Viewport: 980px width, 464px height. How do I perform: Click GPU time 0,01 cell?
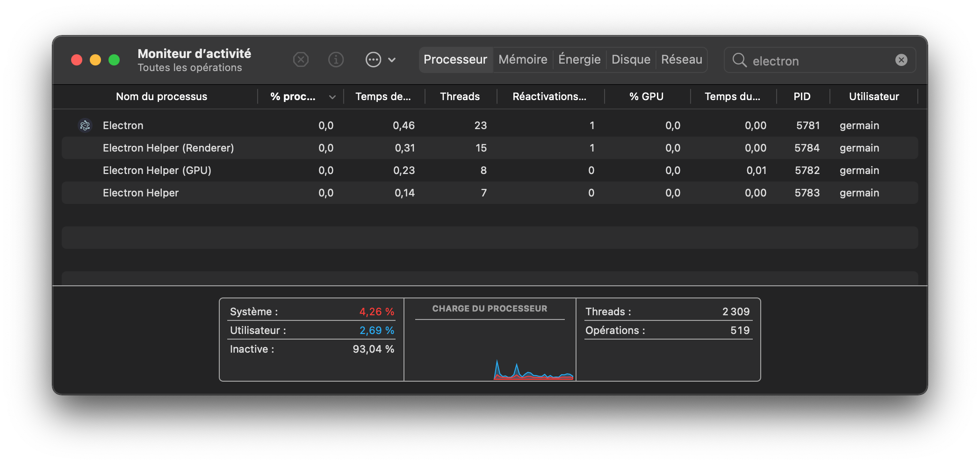click(757, 170)
